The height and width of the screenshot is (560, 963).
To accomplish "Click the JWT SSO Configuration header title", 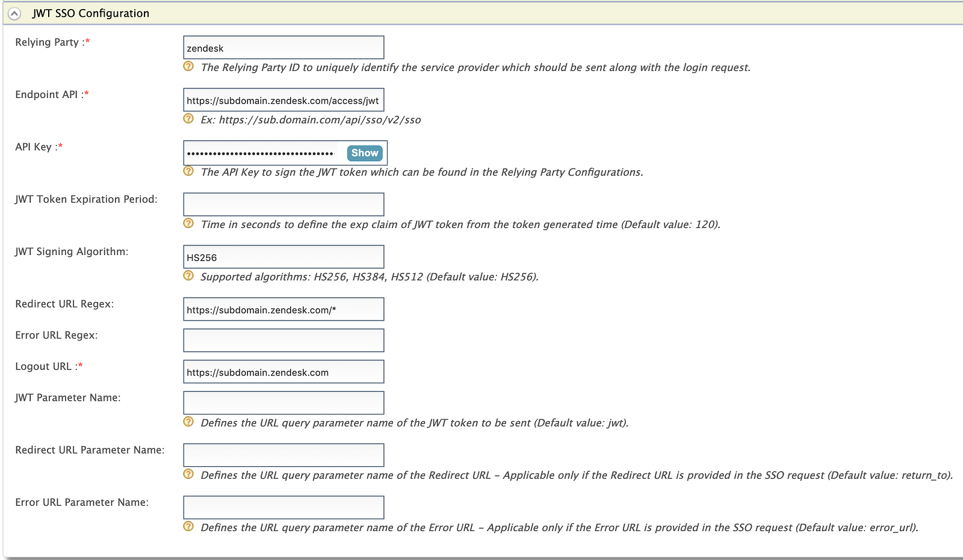I will 91,13.
